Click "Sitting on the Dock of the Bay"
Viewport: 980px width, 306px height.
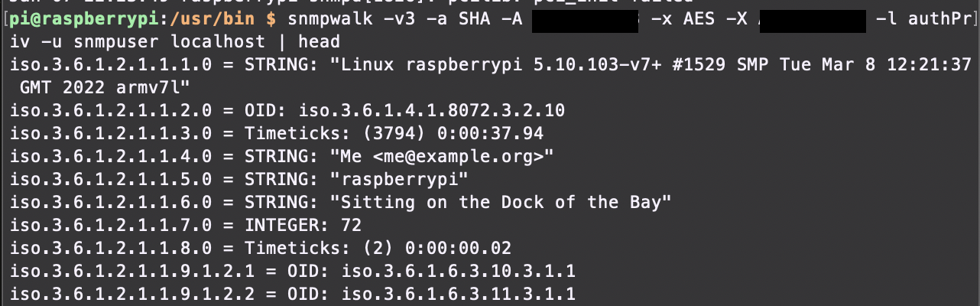coord(501,203)
